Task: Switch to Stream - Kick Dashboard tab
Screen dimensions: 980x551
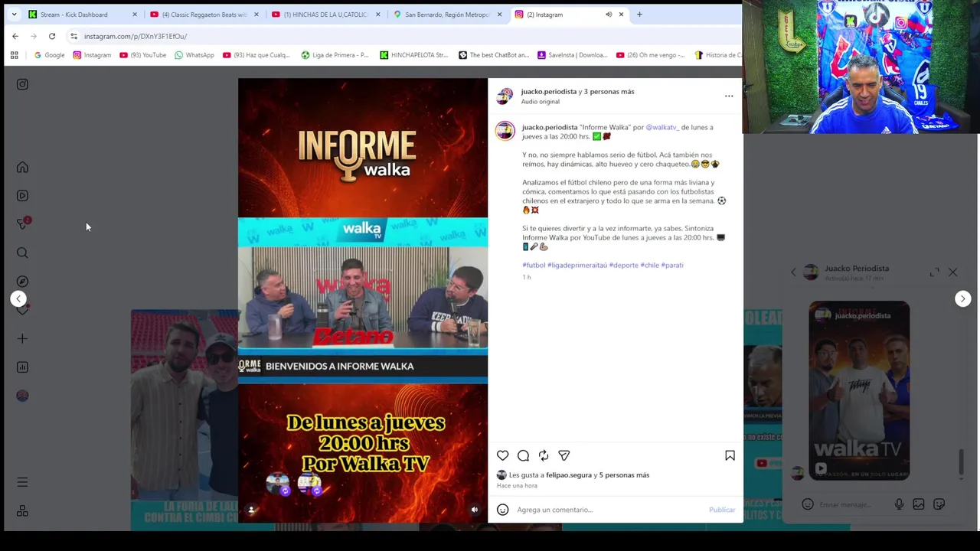Action: click(83, 15)
